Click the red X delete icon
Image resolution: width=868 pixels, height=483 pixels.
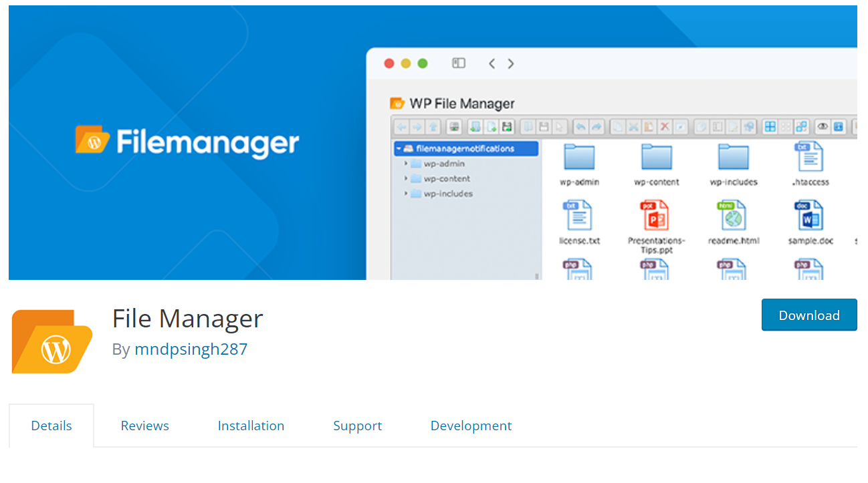pyautogui.click(x=665, y=127)
